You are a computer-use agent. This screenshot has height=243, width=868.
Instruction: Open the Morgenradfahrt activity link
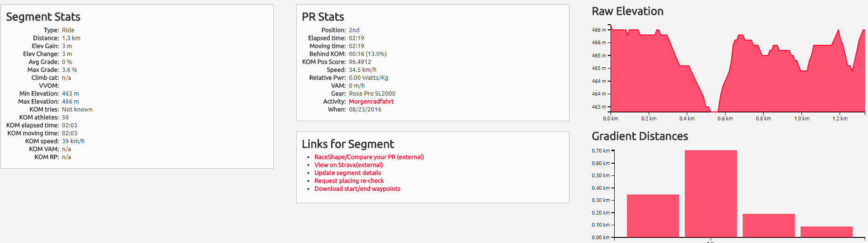[371, 102]
